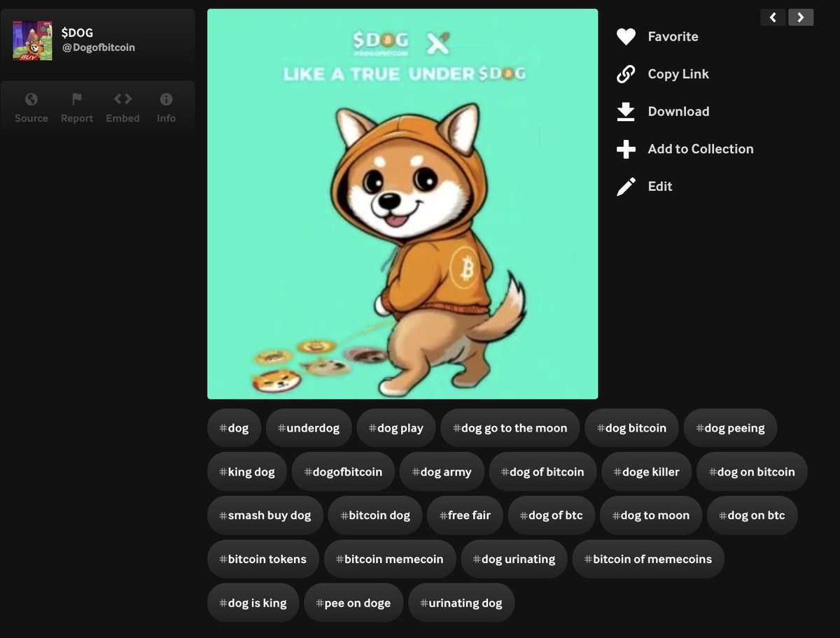Open the #dog of bitcoin tag
Image resolution: width=840 pixels, height=638 pixels.
click(x=542, y=472)
